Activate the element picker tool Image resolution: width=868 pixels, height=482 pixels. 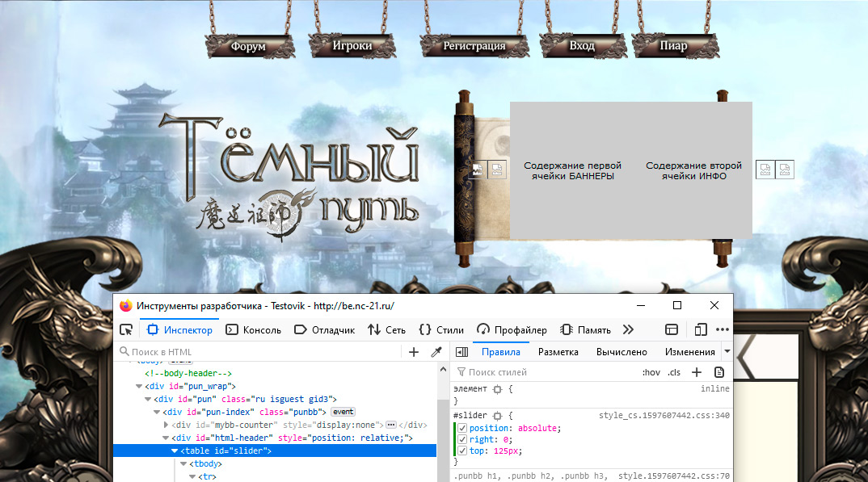click(126, 329)
